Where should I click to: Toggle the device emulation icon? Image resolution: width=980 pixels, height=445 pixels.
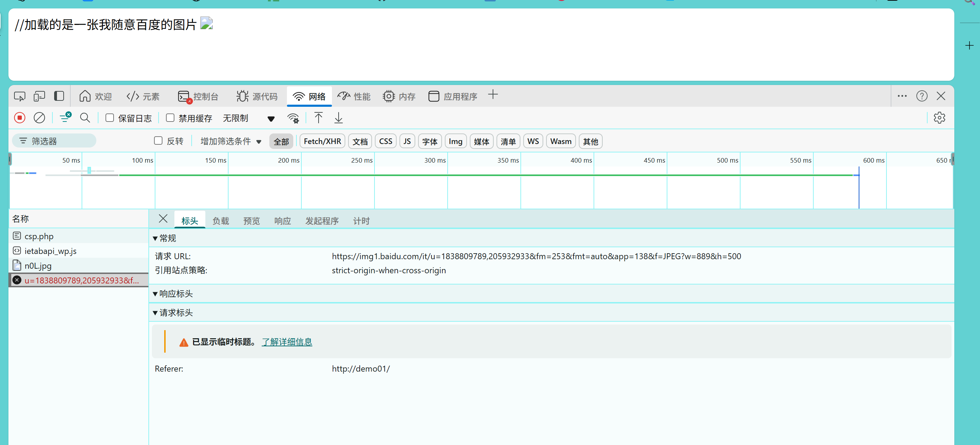click(39, 96)
